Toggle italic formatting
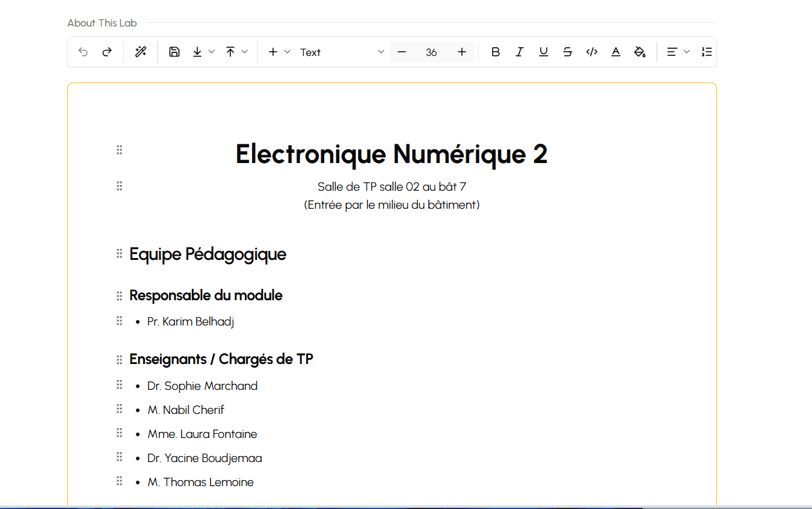The image size is (812, 509). [520, 52]
